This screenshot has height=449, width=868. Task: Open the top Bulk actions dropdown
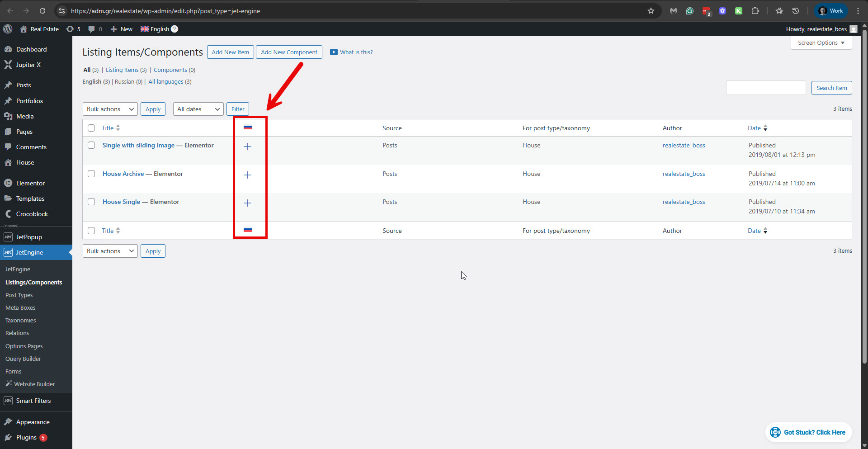point(110,109)
